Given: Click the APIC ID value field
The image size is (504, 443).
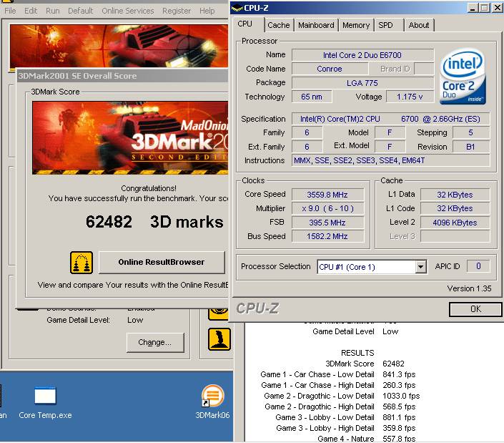Looking at the screenshot, I should click(x=478, y=266).
